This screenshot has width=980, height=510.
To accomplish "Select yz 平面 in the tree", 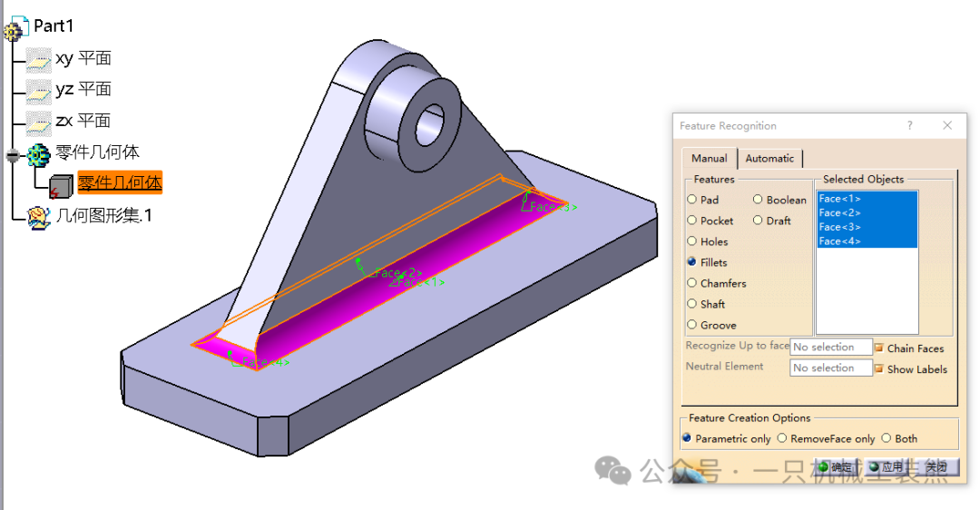I will click(83, 89).
